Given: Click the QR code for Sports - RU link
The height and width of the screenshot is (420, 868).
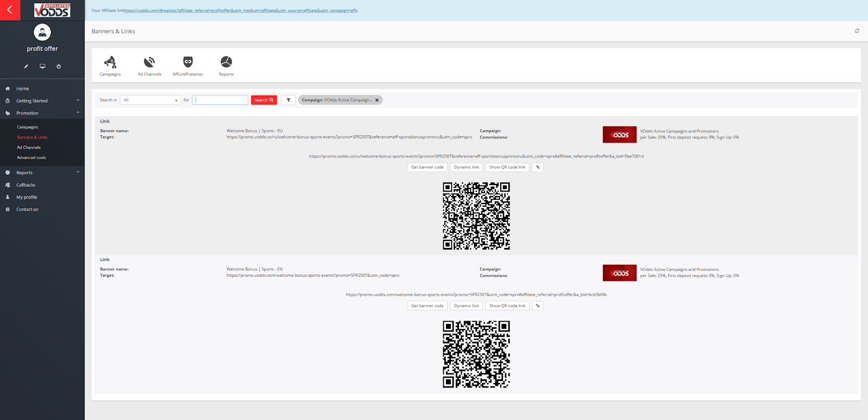Looking at the screenshot, I should [x=476, y=216].
